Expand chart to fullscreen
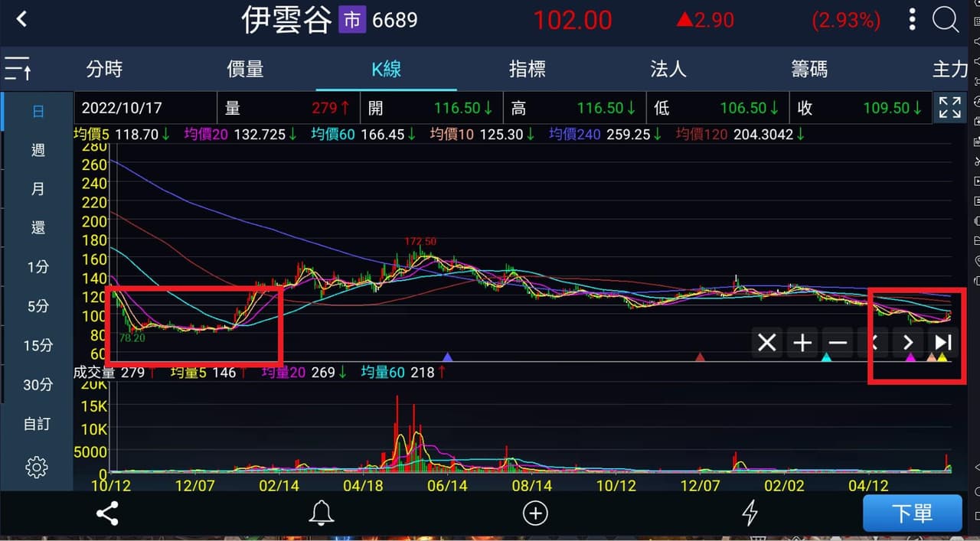The width and height of the screenshot is (980, 541). (949, 108)
